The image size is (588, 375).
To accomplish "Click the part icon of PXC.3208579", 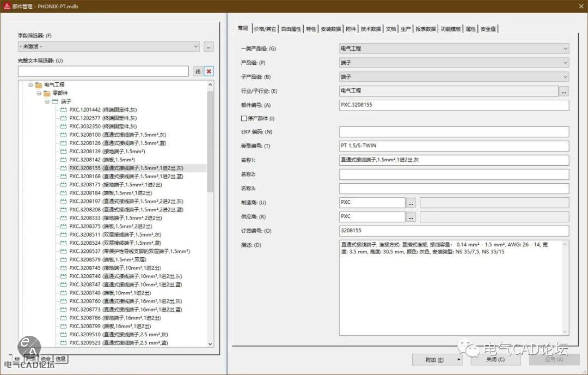I will pyautogui.click(x=63, y=259).
